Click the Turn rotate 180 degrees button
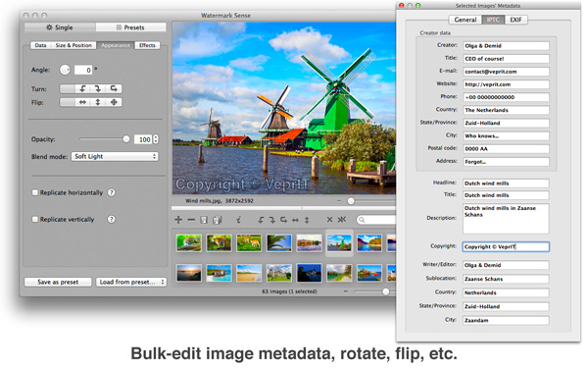This screenshot has height=368, width=588. point(114,88)
